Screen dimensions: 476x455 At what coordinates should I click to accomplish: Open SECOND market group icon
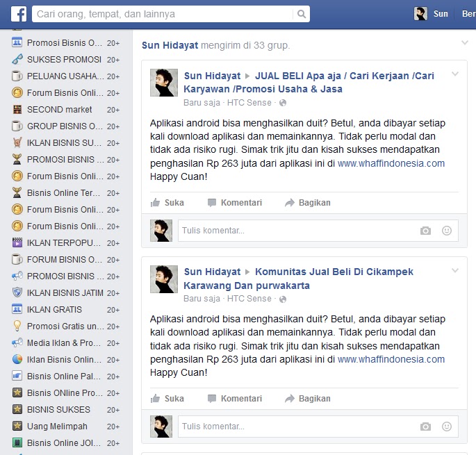click(17, 109)
